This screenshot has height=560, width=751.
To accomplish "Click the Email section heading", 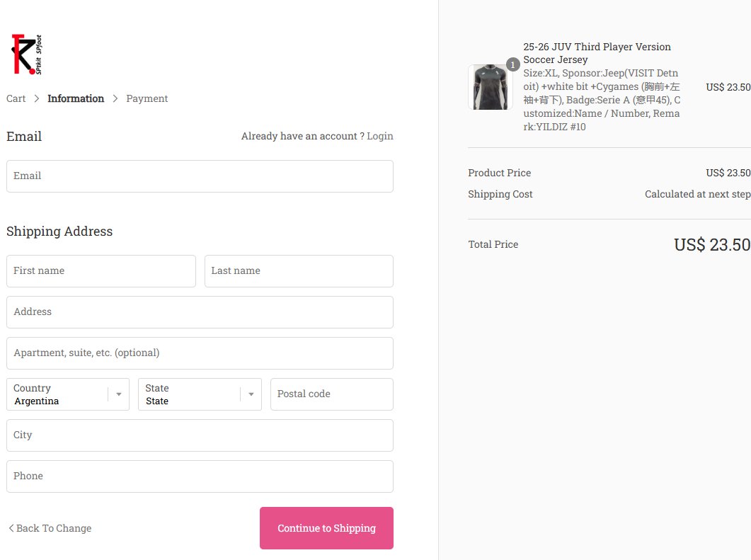I will pos(24,137).
